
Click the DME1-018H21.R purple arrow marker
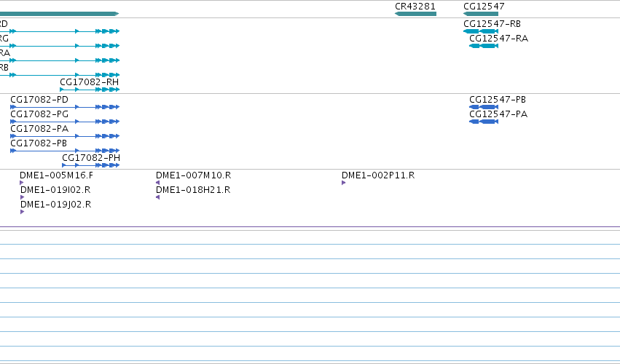pos(158,197)
